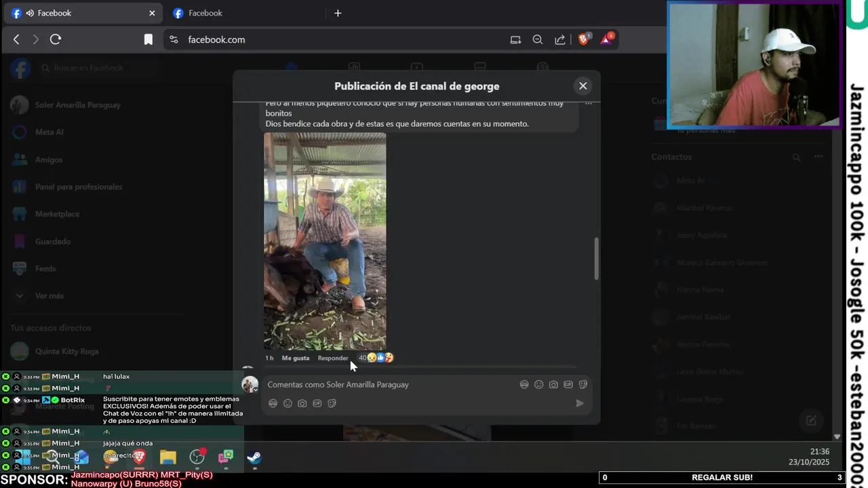868x488 pixels.
Task: Open File Explorer from the taskbar
Action: tap(168, 457)
